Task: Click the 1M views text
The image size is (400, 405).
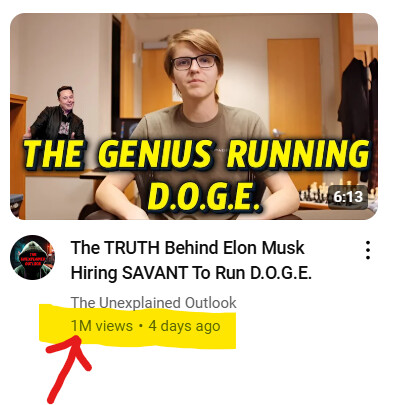Action: 102,326
